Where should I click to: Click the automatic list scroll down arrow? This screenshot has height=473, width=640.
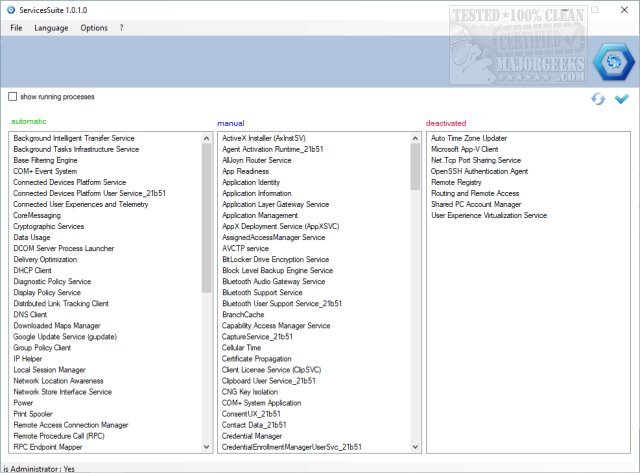[207, 447]
